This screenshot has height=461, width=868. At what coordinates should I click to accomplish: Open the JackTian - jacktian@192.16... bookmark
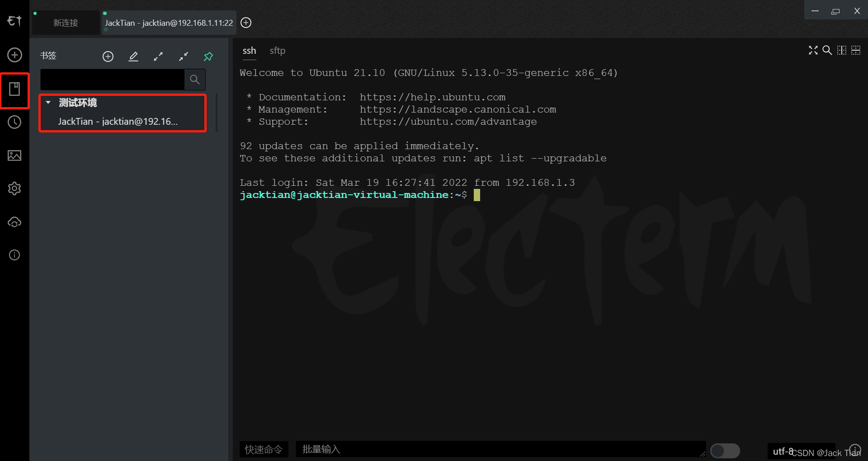tap(118, 122)
